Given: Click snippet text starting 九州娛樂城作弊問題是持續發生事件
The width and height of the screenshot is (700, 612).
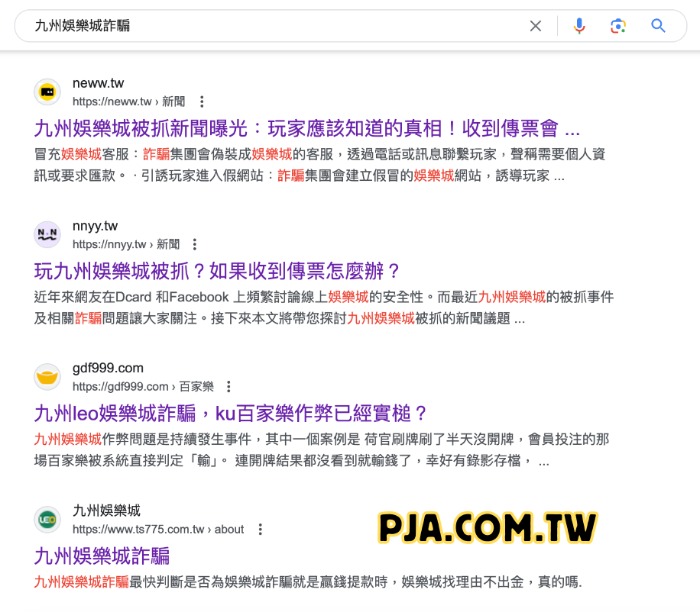Looking at the screenshot, I should (321, 450).
